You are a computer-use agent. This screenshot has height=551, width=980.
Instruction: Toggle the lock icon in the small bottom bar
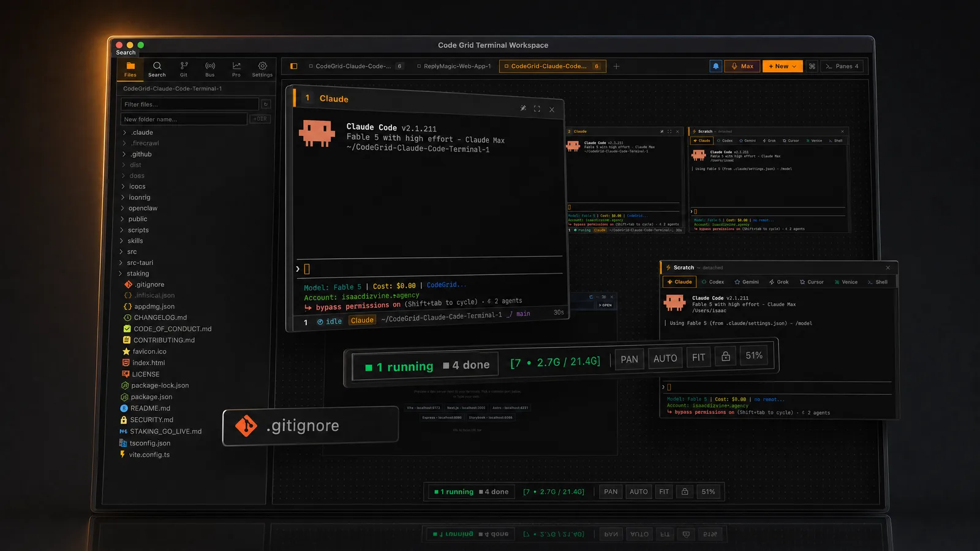(x=685, y=492)
